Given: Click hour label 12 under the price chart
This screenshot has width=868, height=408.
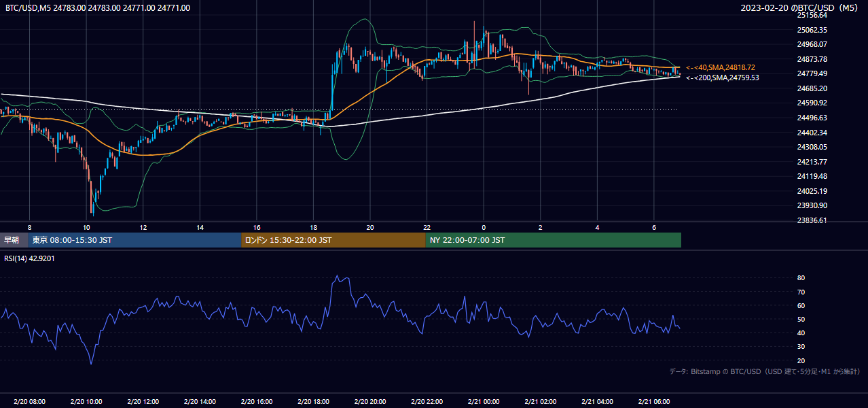Looking at the screenshot, I should (x=143, y=227).
